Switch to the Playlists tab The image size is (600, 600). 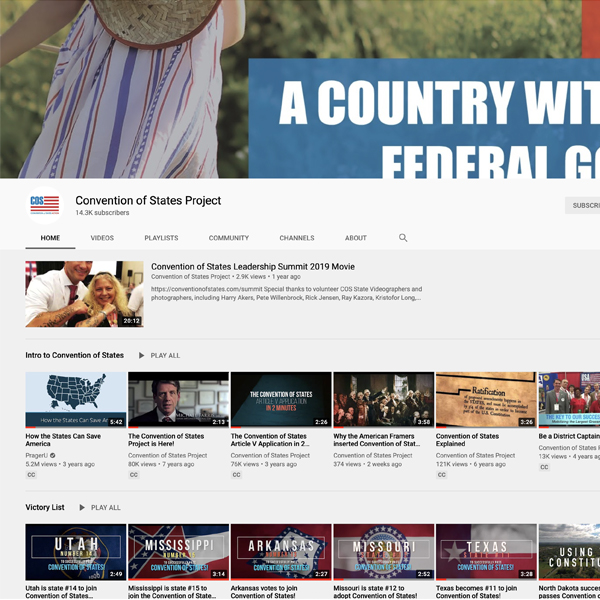coord(161,238)
